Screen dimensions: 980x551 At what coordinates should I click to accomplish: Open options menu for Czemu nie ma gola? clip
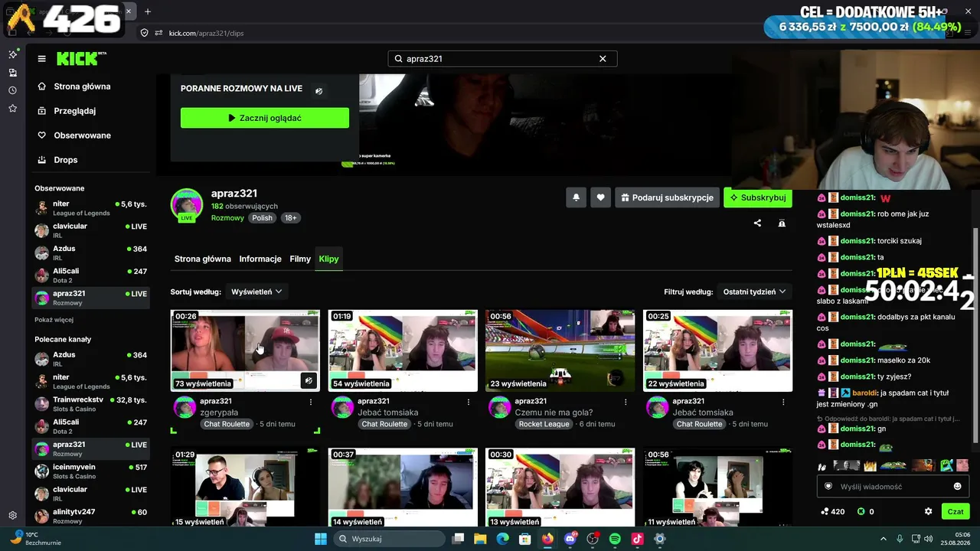tap(626, 402)
